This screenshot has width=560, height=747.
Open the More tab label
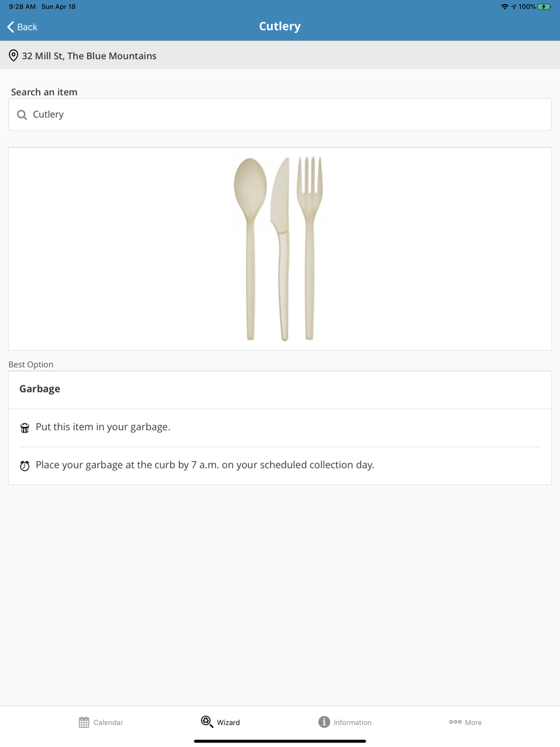(x=473, y=722)
